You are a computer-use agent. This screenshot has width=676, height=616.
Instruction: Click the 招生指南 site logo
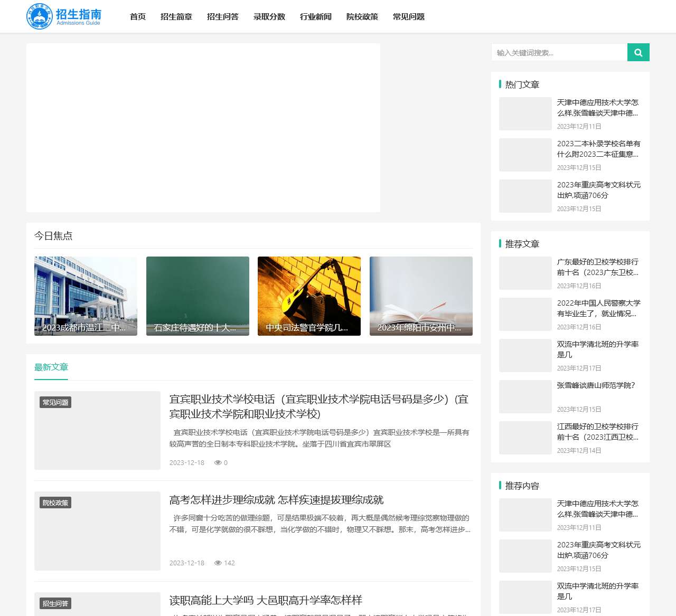tap(63, 16)
